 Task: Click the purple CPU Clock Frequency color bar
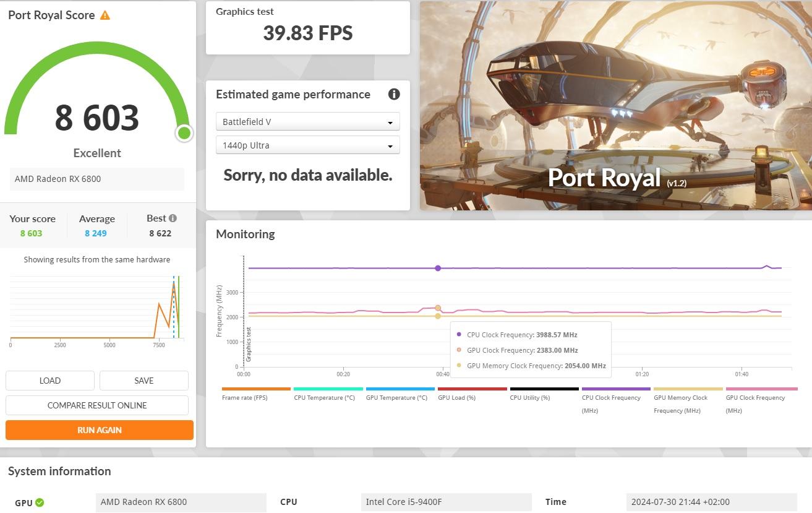pyautogui.click(x=616, y=389)
